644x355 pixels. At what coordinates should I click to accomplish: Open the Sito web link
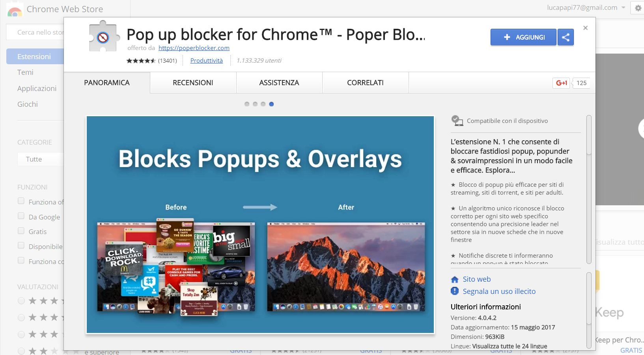click(x=477, y=279)
